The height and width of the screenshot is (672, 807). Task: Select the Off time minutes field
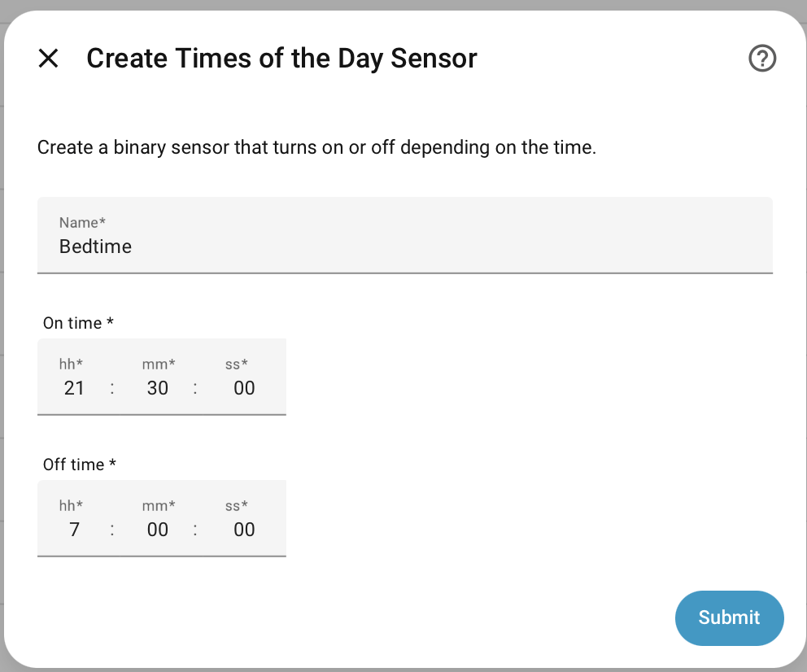[x=157, y=530]
